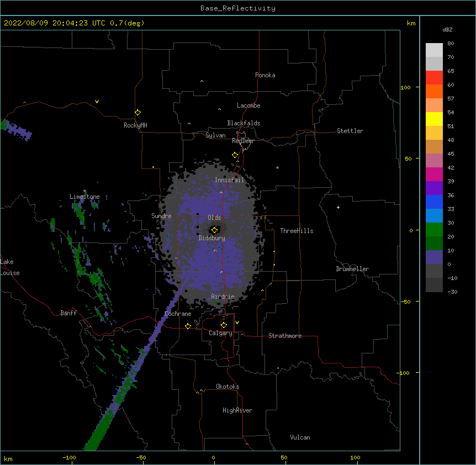Click the Okotoks label
This screenshot has height=465, width=476.
coord(228,387)
